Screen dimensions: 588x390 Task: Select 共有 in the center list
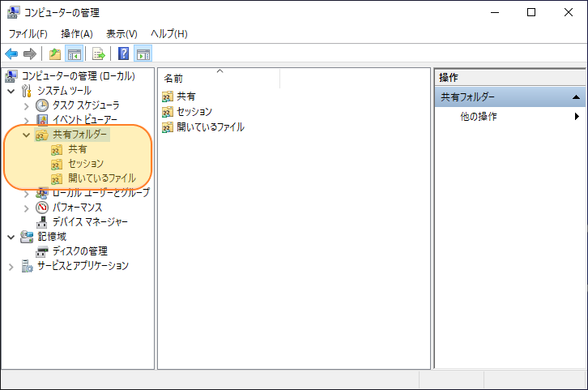click(x=186, y=96)
